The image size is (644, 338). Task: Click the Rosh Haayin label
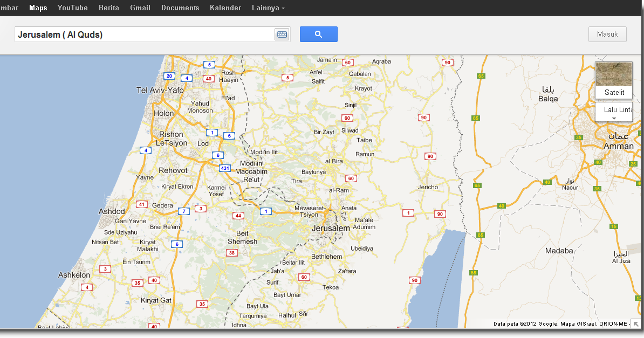pyautogui.click(x=229, y=77)
